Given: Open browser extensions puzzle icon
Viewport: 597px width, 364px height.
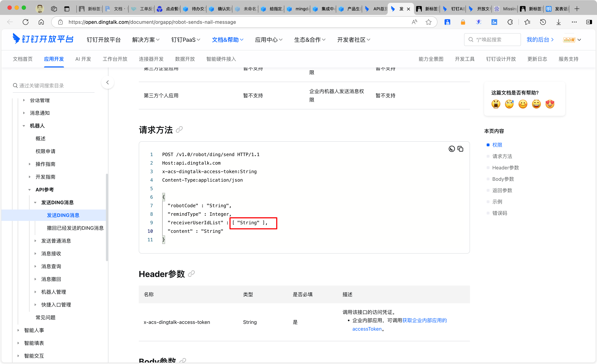Looking at the screenshot, I should (510, 22).
